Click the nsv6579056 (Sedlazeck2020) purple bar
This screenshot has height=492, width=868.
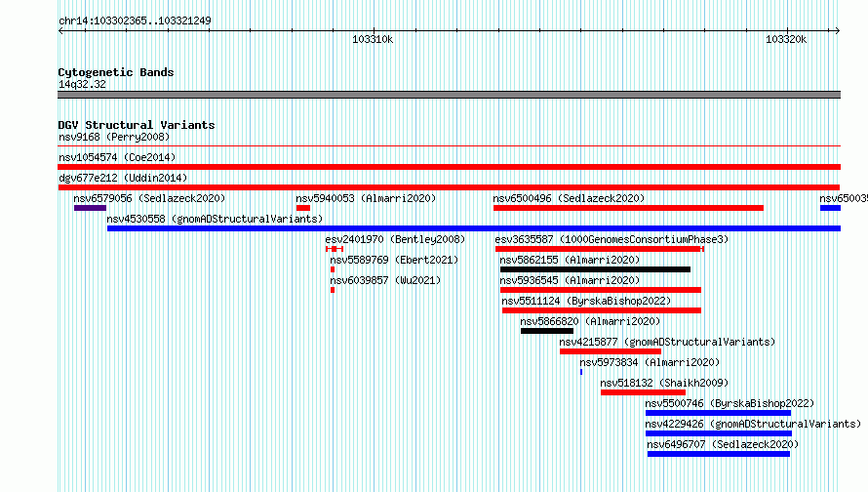pos(91,208)
